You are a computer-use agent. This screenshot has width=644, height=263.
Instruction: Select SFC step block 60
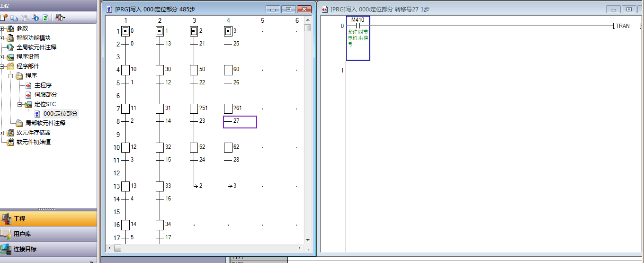228,70
